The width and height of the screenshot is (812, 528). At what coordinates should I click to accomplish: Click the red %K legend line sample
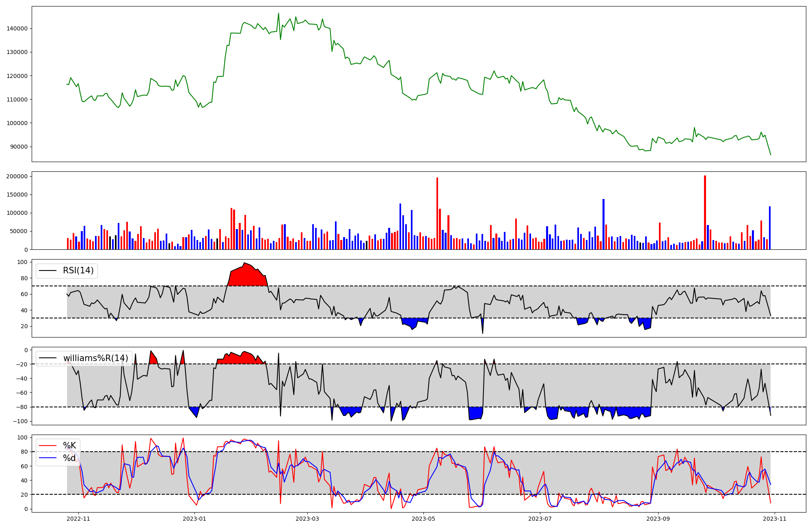(48, 446)
